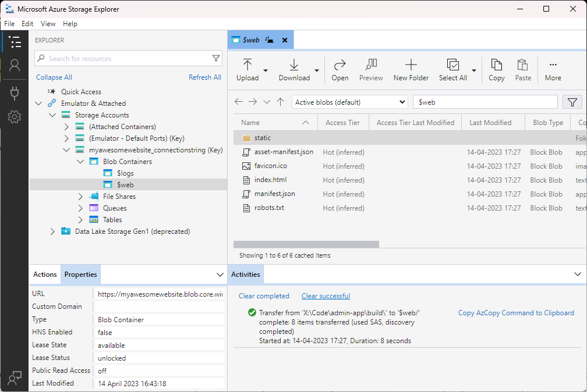Select the favicon.ico image file icon

pyautogui.click(x=246, y=166)
